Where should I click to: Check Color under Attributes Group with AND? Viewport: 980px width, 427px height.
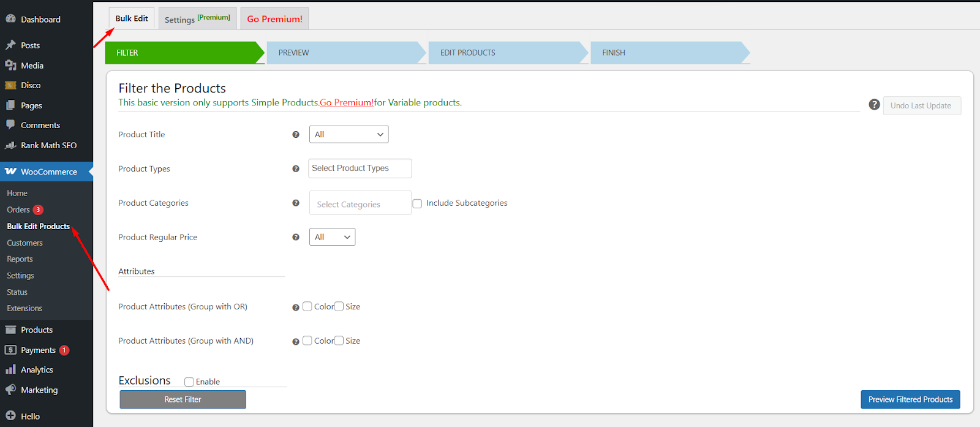click(x=307, y=341)
